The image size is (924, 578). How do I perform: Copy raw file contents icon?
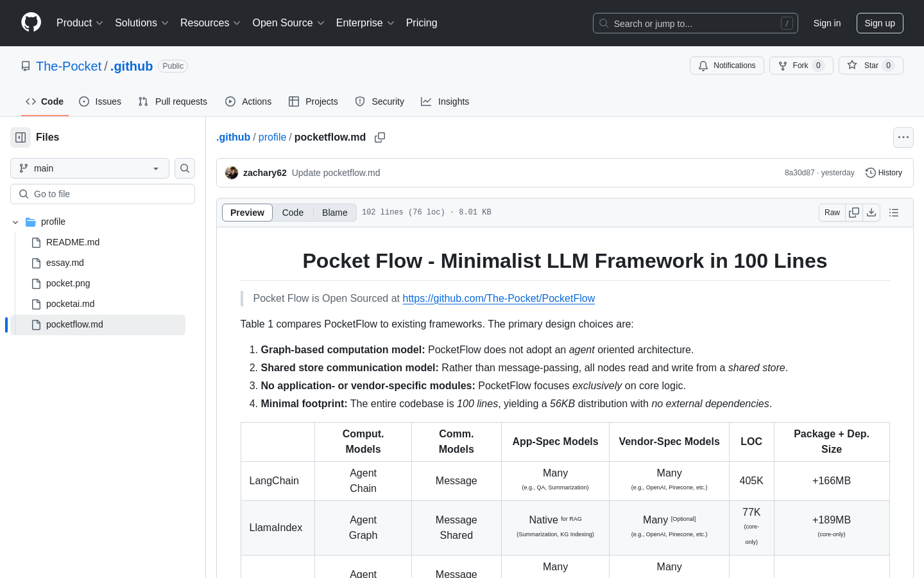coord(854,213)
